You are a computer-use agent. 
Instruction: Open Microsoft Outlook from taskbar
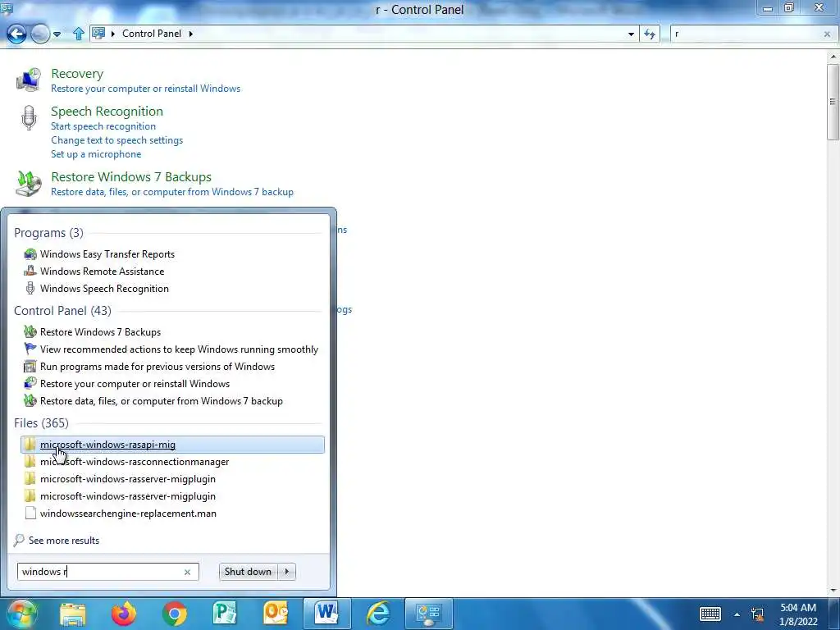[x=276, y=614]
